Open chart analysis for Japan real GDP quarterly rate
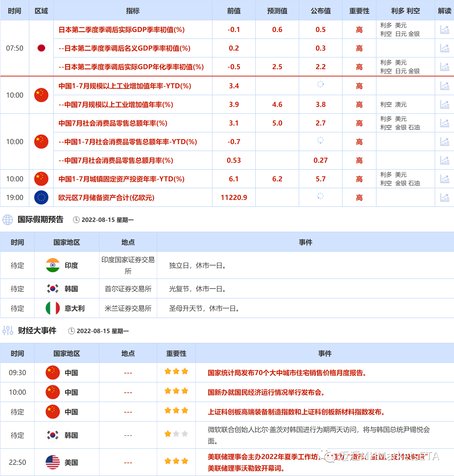454x476 pixels. [x=444, y=30]
